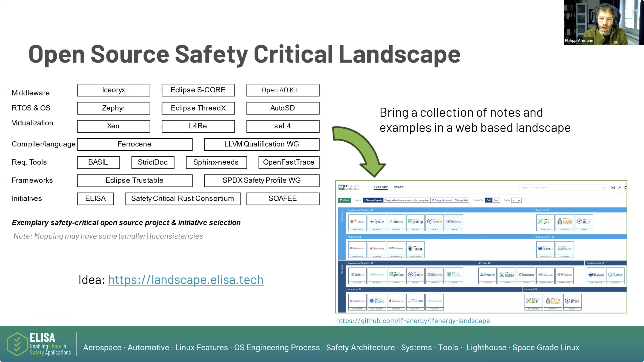Open the GridFM project logo
The width and height of the screenshot is (644, 362).
pyautogui.click(x=435, y=222)
